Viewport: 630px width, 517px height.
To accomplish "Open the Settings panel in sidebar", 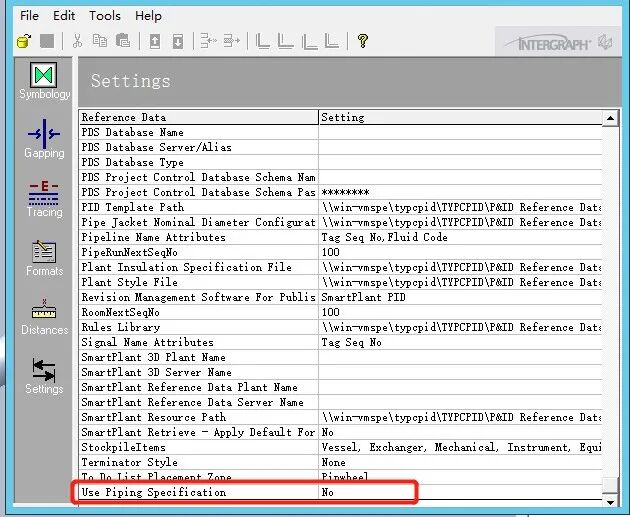I will [44, 376].
